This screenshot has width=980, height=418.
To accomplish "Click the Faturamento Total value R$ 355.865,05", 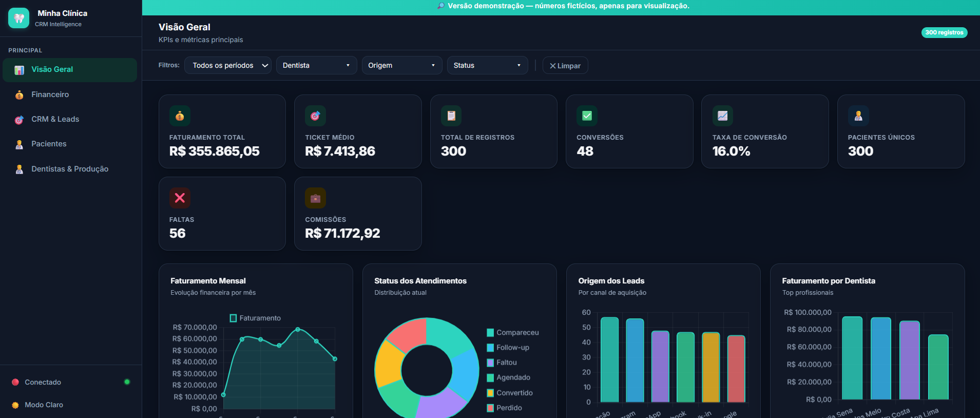I will [215, 151].
